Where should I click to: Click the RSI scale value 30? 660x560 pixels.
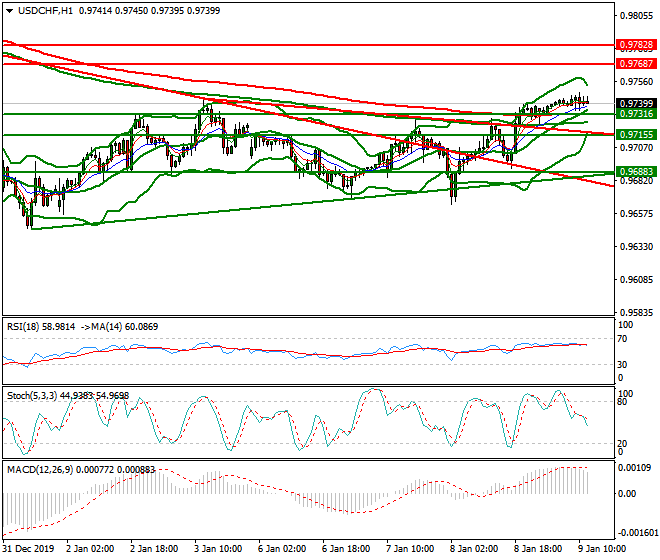click(x=623, y=365)
